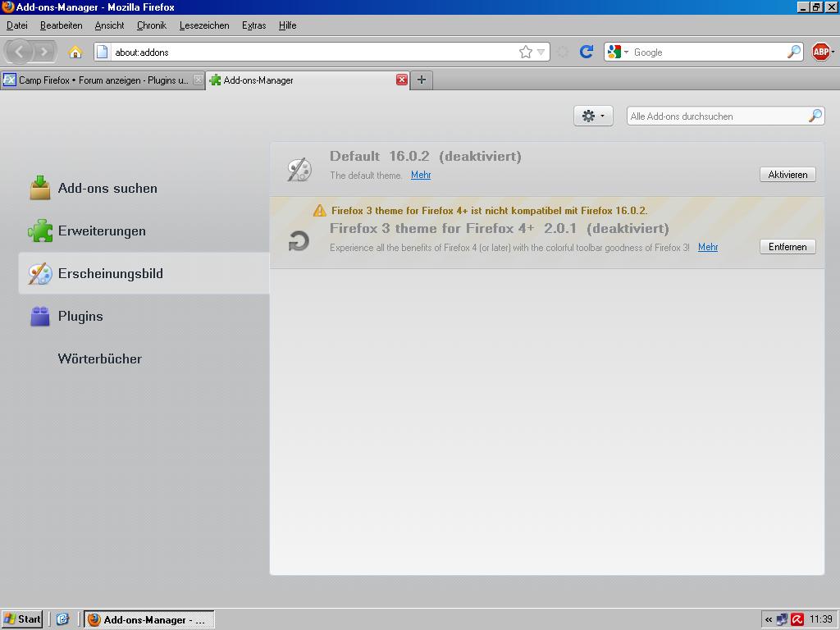Image resolution: width=840 pixels, height=630 pixels.
Task: Click the system clock showing 11:39
Action: coord(821,620)
